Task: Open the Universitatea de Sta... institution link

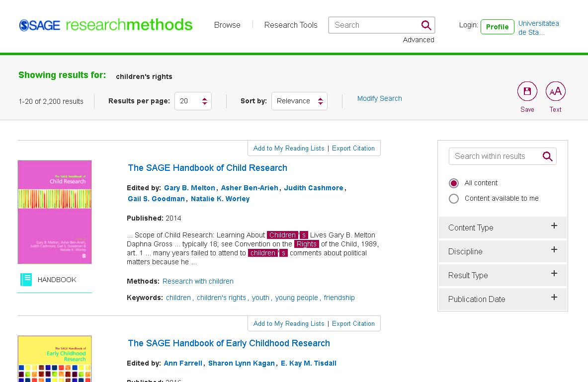Action: coord(538,28)
